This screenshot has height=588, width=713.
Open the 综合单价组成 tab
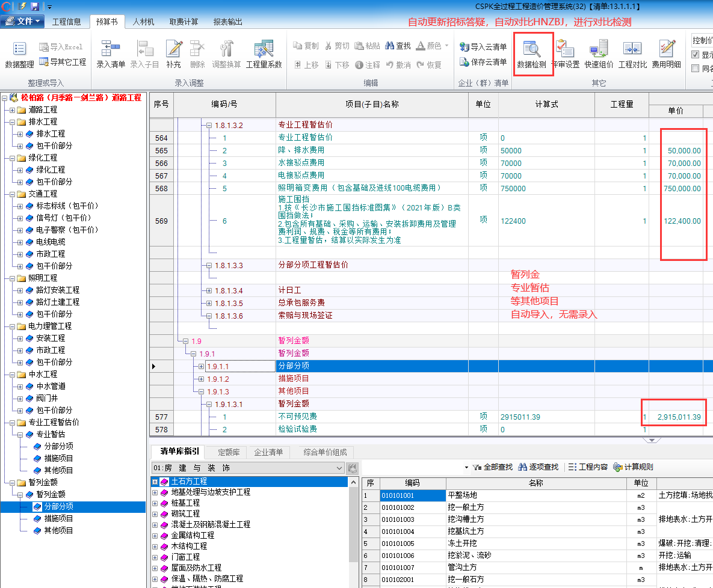(x=325, y=452)
